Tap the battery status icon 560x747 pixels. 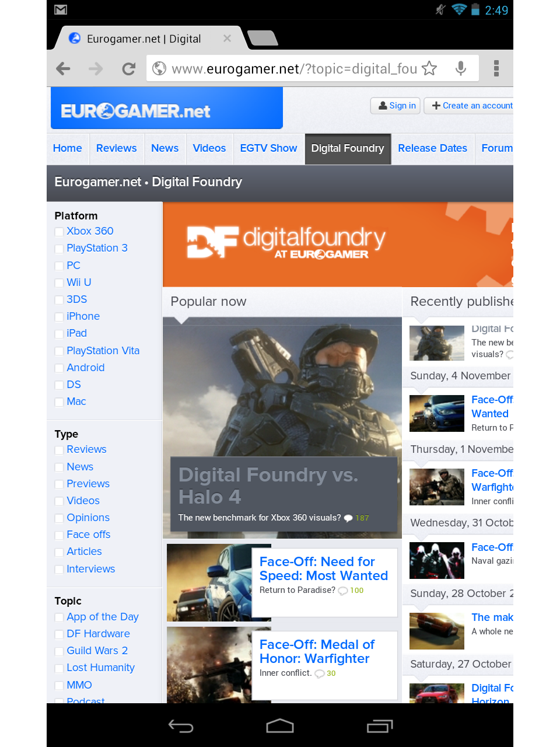pos(475,9)
